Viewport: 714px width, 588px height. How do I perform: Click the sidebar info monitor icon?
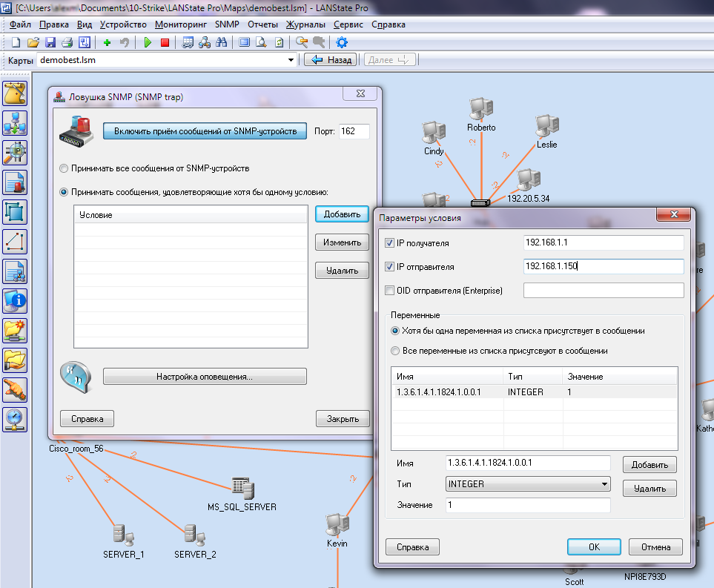point(15,300)
